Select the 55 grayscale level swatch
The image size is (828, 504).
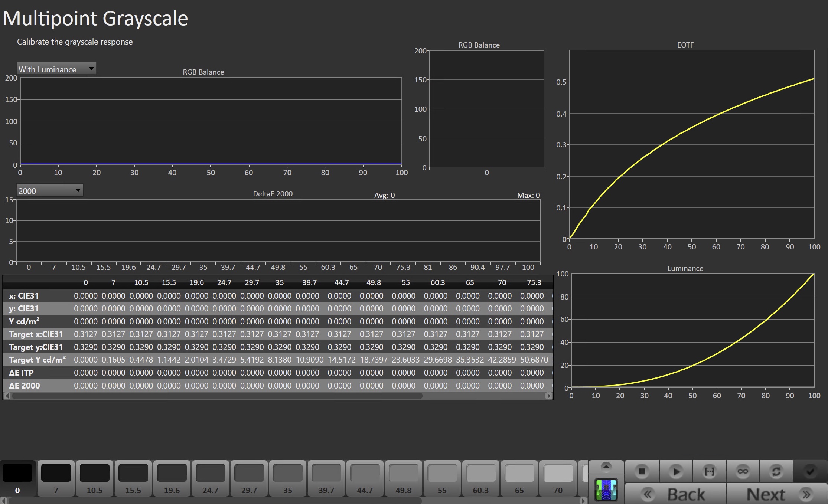pos(442,478)
